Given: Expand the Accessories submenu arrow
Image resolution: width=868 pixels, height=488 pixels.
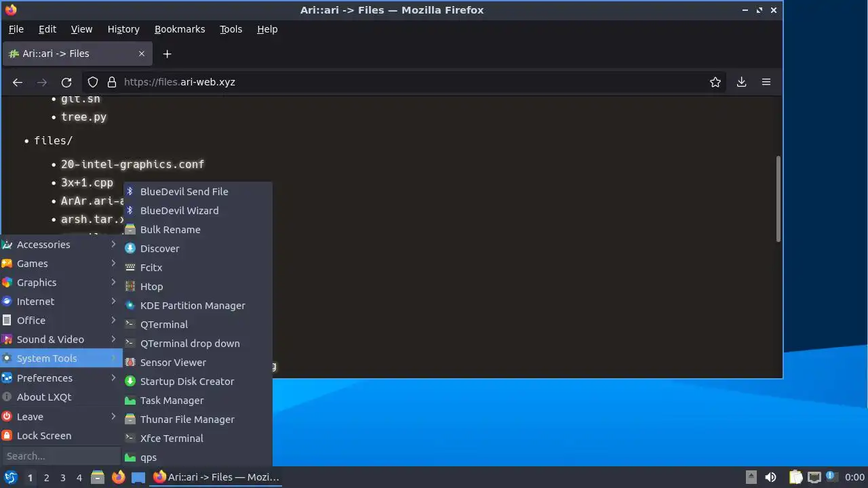Looking at the screenshot, I should (113, 245).
